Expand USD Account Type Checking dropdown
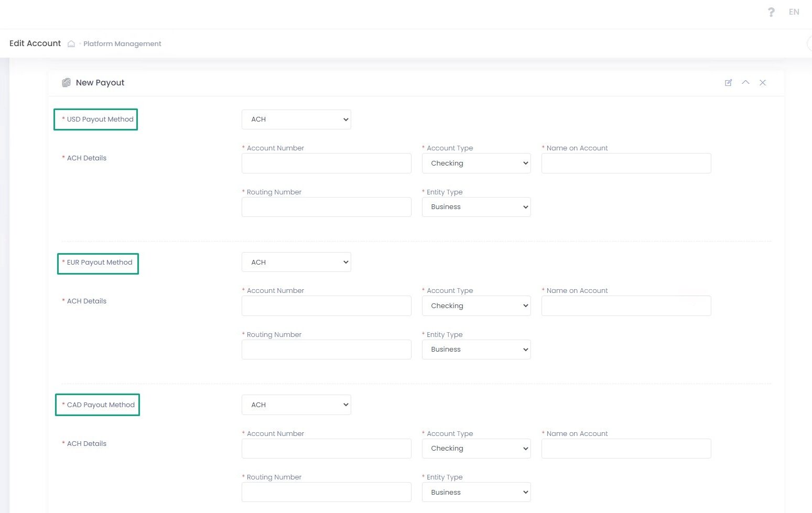The image size is (812, 513). click(x=476, y=163)
